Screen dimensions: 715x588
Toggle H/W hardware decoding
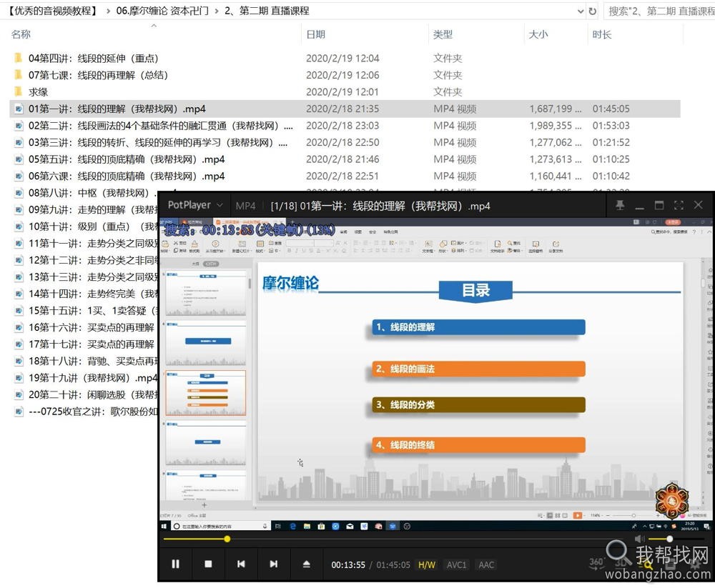pos(426,564)
